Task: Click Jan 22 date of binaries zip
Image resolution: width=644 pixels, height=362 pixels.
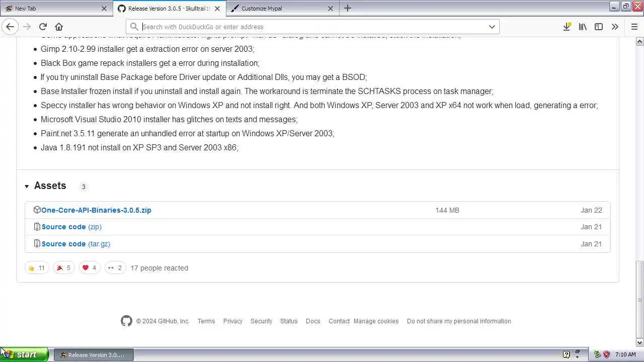Action: [x=591, y=210]
